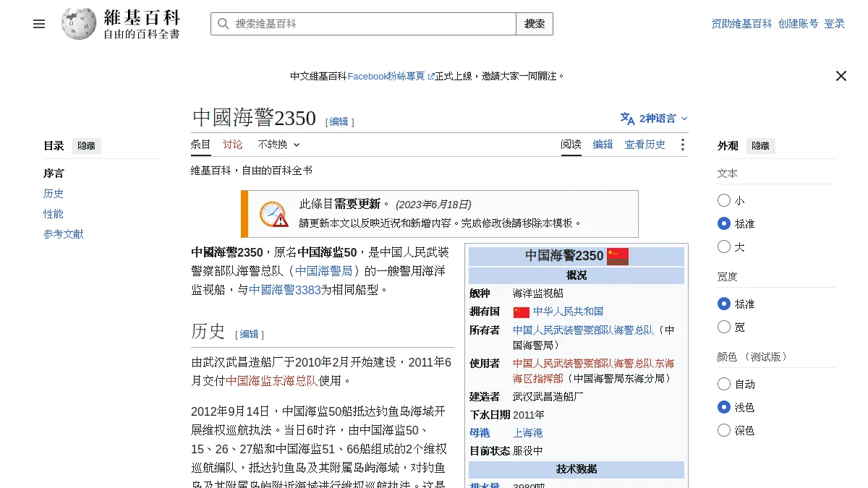Click 创建账号 link
The width and height of the screenshot is (868, 488).
pos(799,24)
